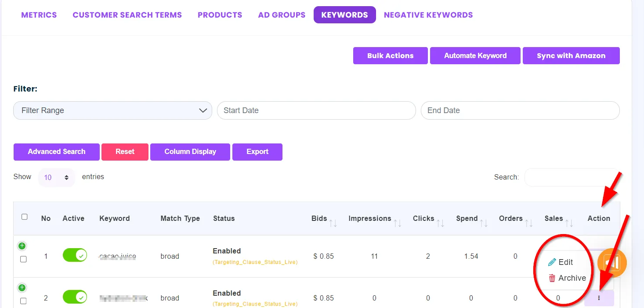Toggle the Active switch for keyword 2

tap(75, 297)
